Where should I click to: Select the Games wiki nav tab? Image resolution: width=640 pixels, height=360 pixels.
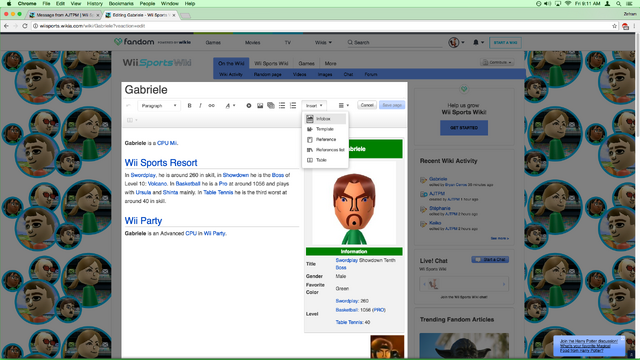coord(306,63)
